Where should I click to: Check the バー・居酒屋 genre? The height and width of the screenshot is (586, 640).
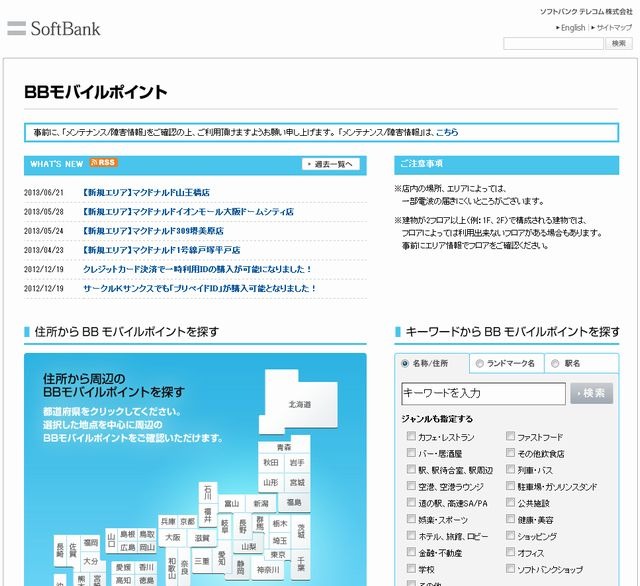point(411,453)
